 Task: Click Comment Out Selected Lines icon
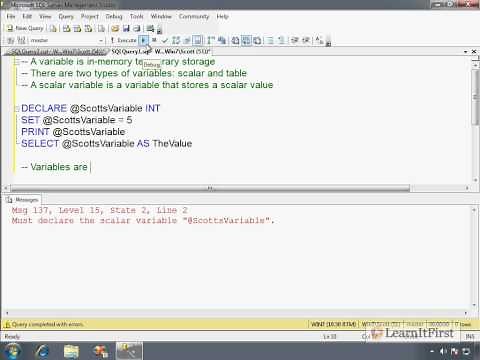tap(271, 40)
